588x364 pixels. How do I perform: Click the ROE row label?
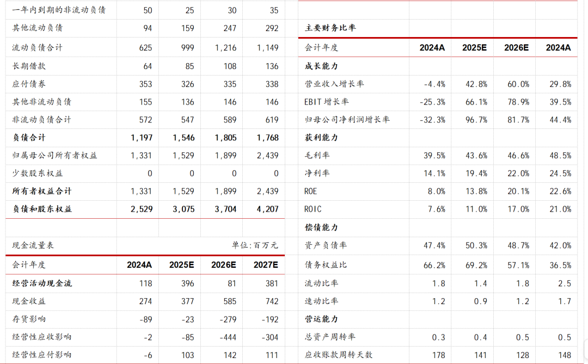[x=312, y=191]
